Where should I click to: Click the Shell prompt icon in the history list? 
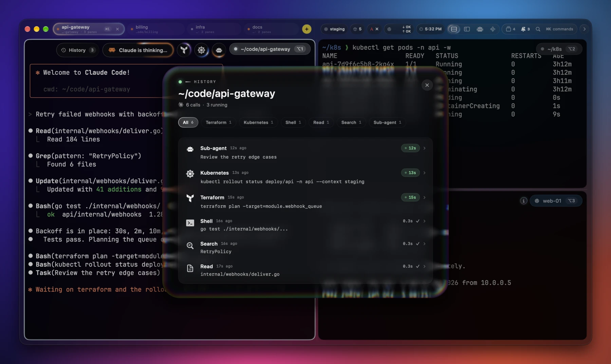190,223
